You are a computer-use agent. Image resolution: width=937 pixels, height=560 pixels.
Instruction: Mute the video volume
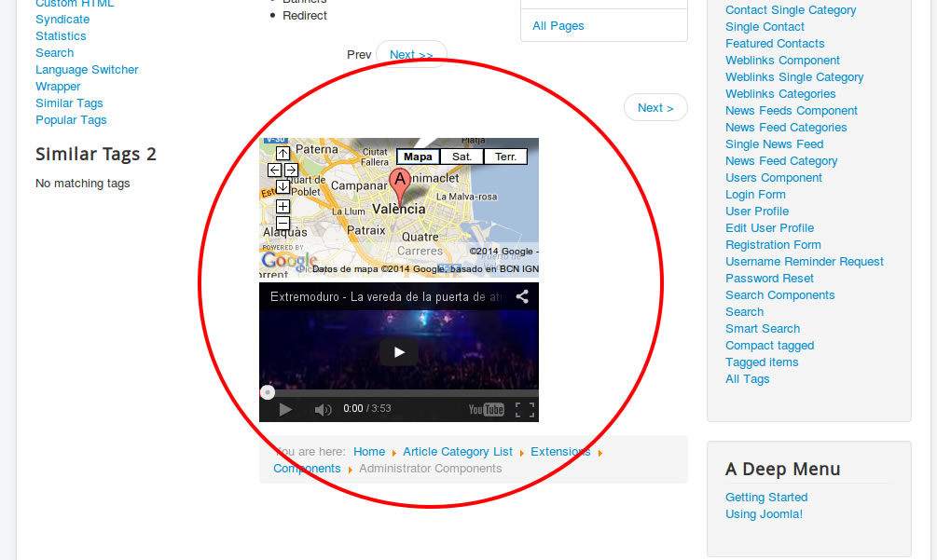(323, 409)
